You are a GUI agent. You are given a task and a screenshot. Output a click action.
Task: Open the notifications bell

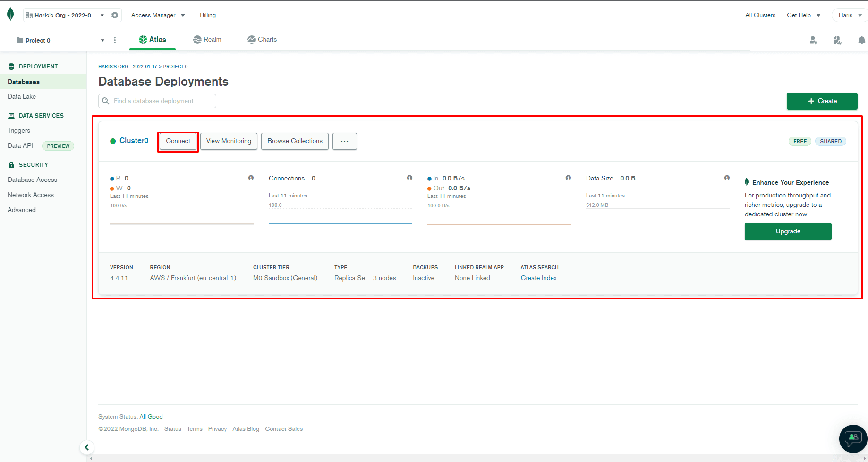coord(862,40)
